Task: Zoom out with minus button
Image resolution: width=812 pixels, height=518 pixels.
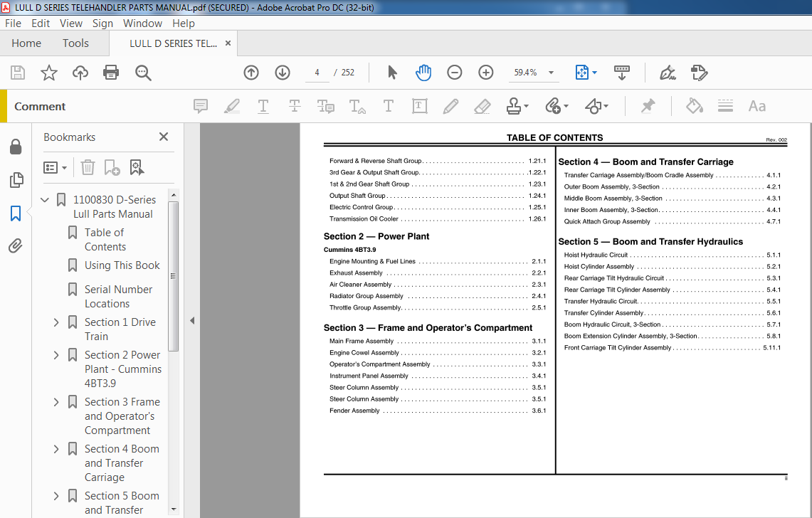Action: [454, 73]
